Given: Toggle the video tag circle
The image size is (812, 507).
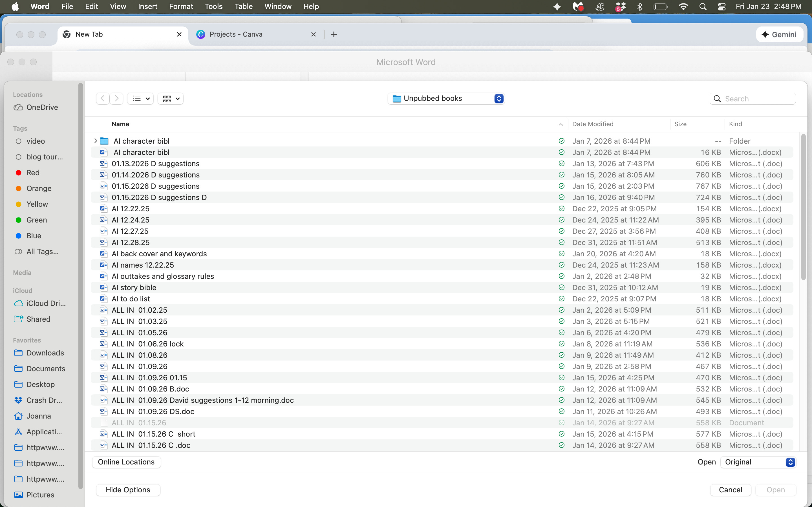Looking at the screenshot, I should point(19,141).
